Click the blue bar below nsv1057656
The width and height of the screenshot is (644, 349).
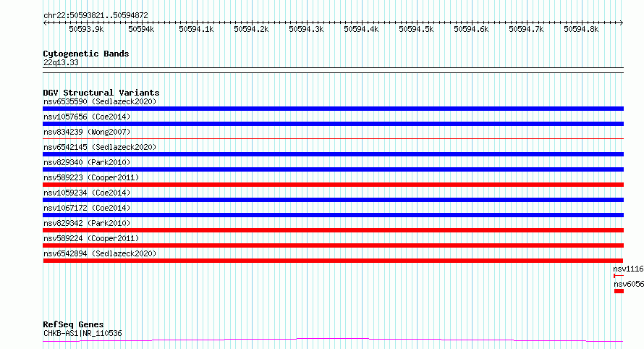tap(333, 124)
